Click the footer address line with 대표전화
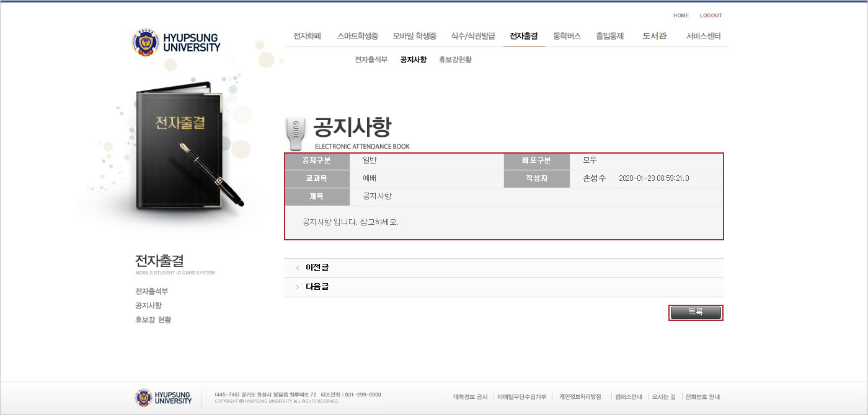Viewport: 868px width, 415px height. [x=298, y=395]
